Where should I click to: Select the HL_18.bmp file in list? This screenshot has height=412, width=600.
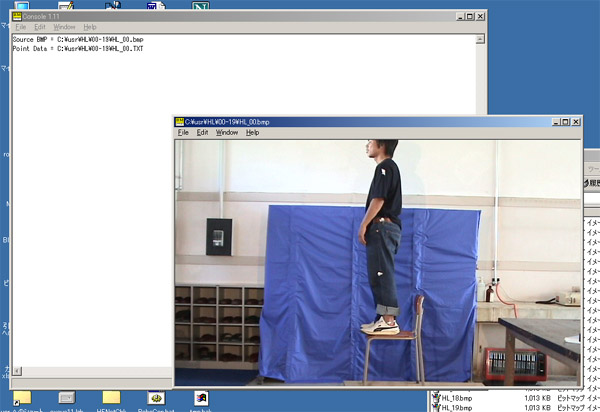tap(460, 397)
